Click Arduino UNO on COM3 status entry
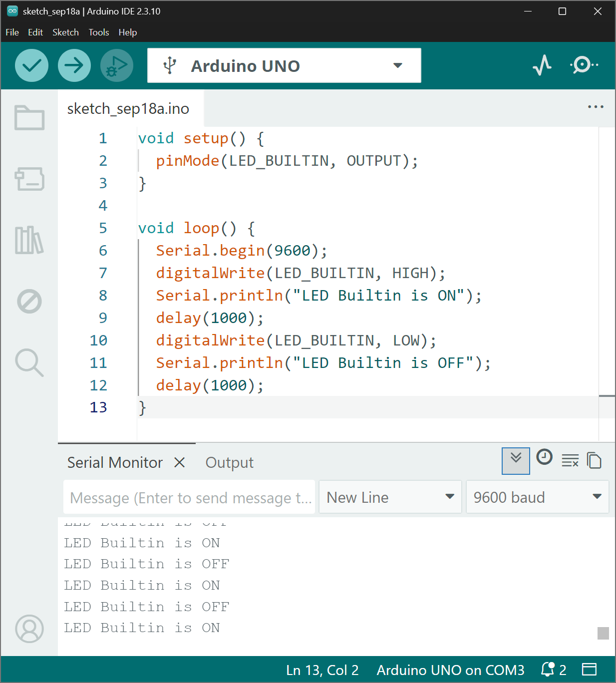The image size is (616, 683). (x=450, y=670)
